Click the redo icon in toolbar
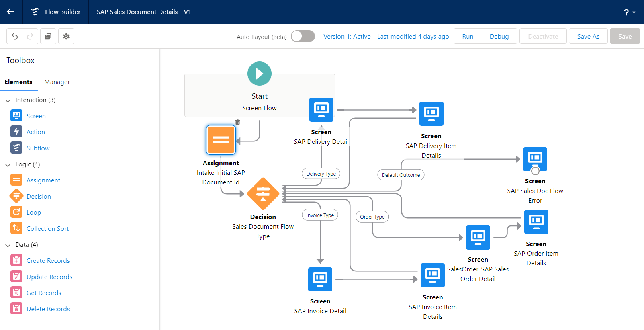 coord(30,36)
